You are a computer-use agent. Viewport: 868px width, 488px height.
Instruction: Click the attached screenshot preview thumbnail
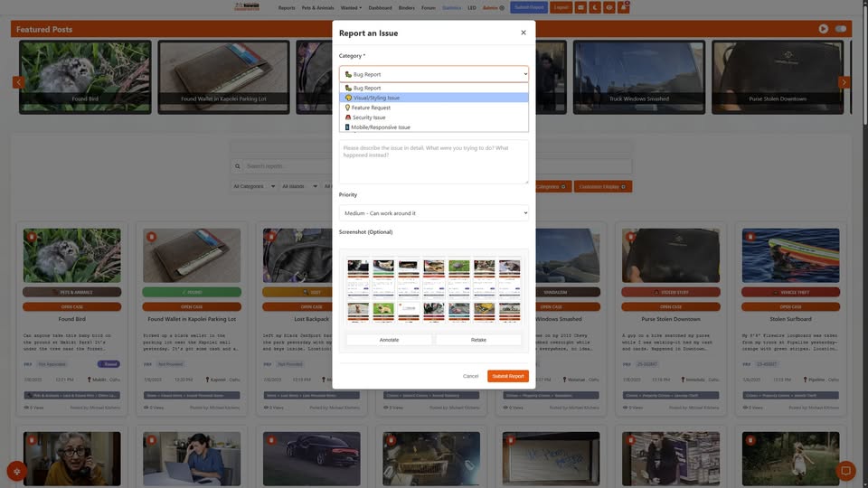pos(433,290)
